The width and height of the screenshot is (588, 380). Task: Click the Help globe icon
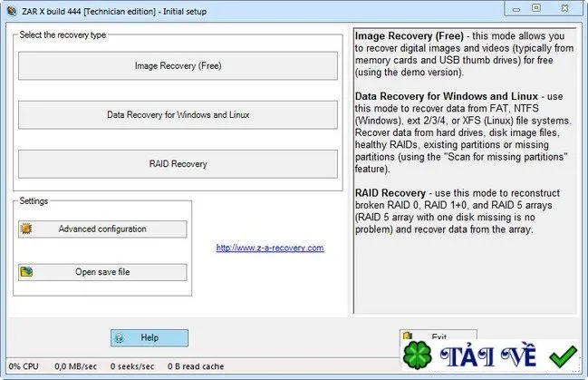(x=120, y=337)
